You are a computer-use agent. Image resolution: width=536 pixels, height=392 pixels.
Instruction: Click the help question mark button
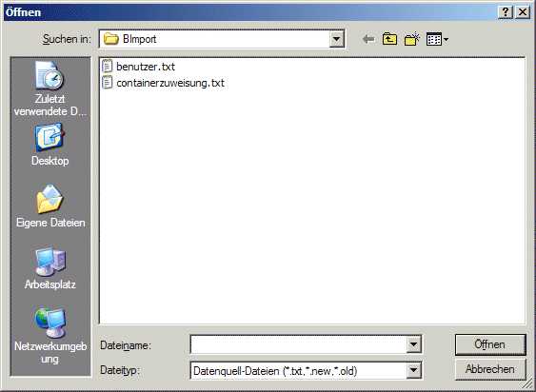tap(506, 12)
